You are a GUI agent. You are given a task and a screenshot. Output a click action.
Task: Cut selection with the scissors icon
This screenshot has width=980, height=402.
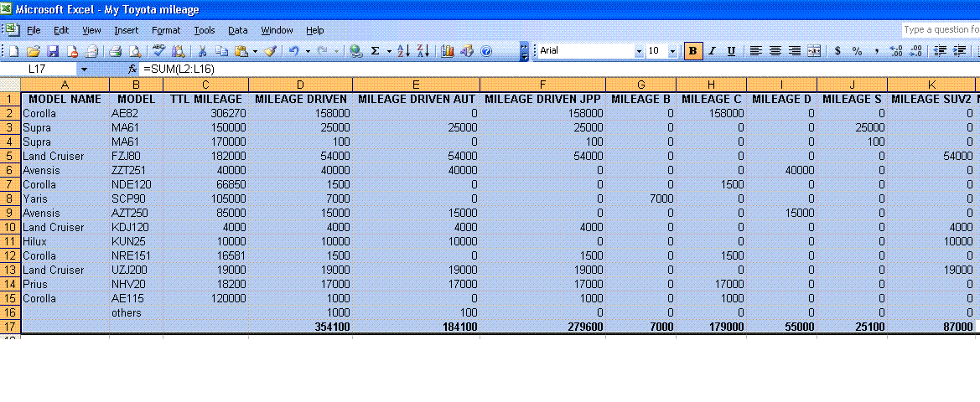(202, 51)
